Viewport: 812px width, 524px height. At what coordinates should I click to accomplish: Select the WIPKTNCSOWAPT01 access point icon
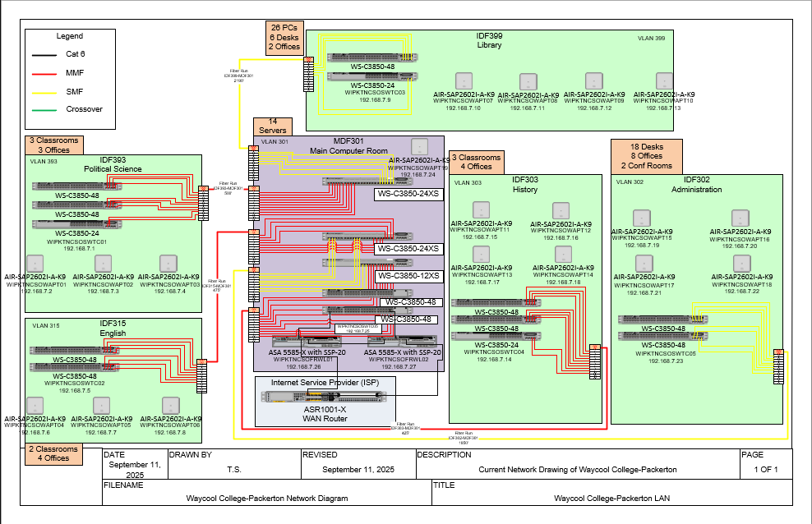[x=35, y=264]
